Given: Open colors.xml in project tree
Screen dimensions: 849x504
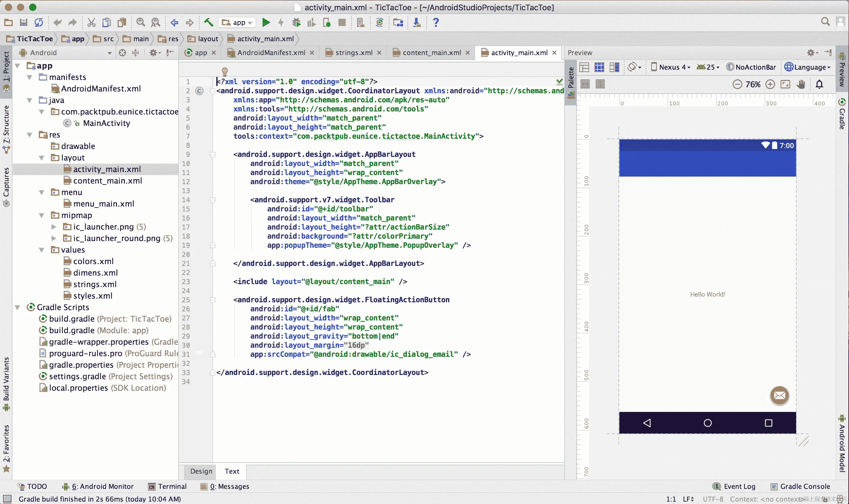Looking at the screenshot, I should tap(93, 261).
